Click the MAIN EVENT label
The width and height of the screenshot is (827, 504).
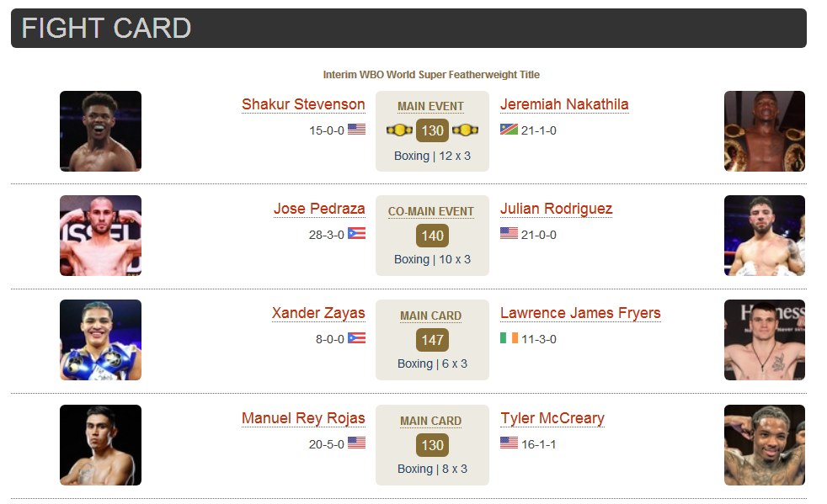(431, 107)
